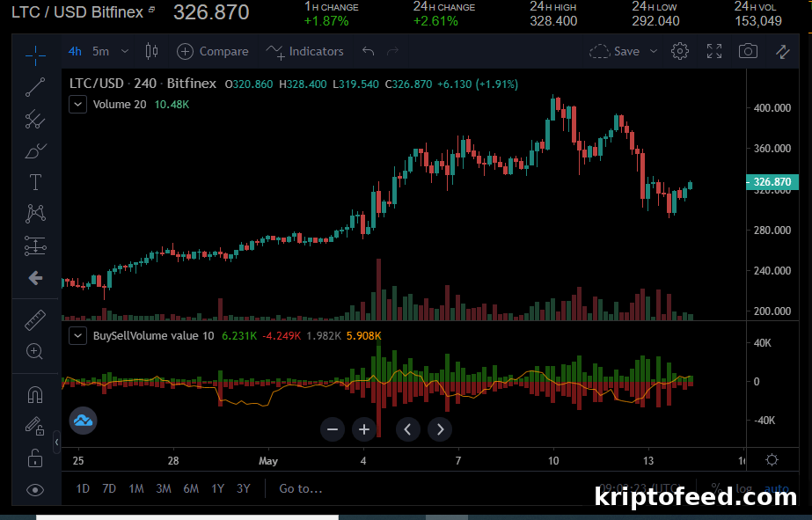Select the pitchfork tool
Viewport: 812px width, 520px height.
tap(35, 119)
